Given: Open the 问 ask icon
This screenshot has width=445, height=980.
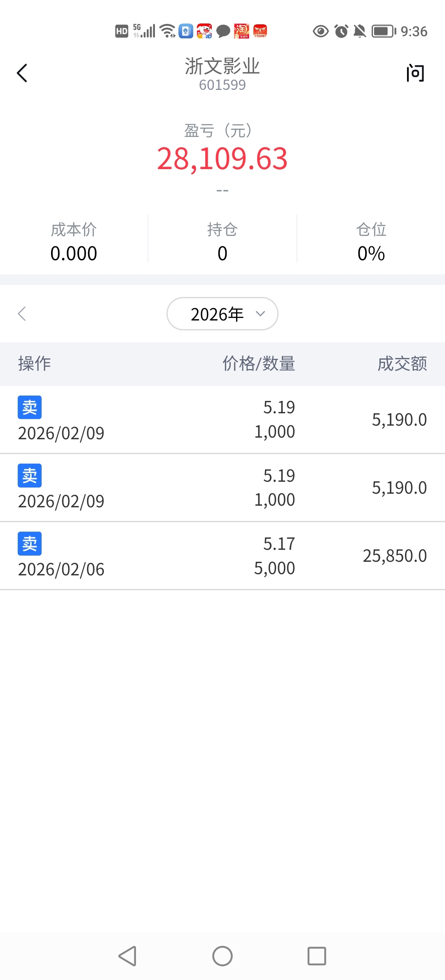Looking at the screenshot, I should (x=415, y=73).
